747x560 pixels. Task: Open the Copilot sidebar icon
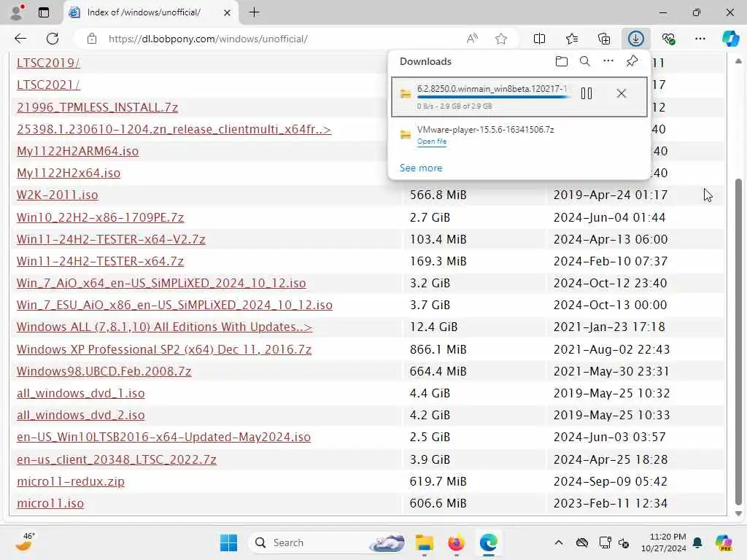point(730,39)
